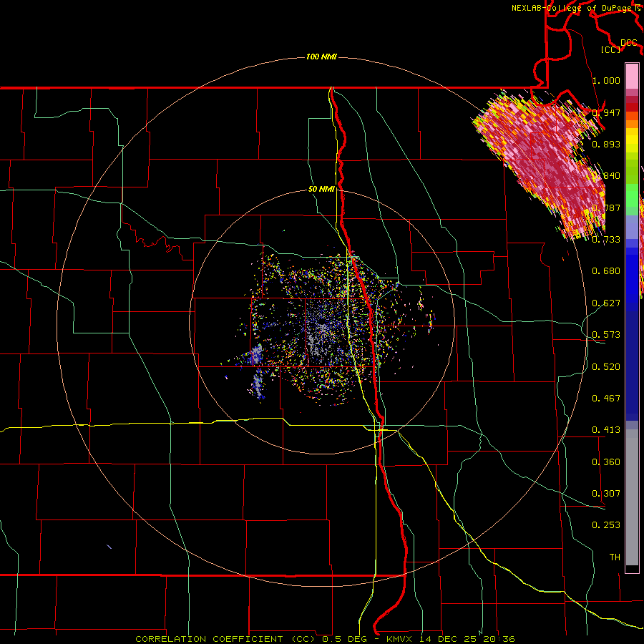Select the 0.840 scale label
This screenshot has width=644, height=644.
606,176
